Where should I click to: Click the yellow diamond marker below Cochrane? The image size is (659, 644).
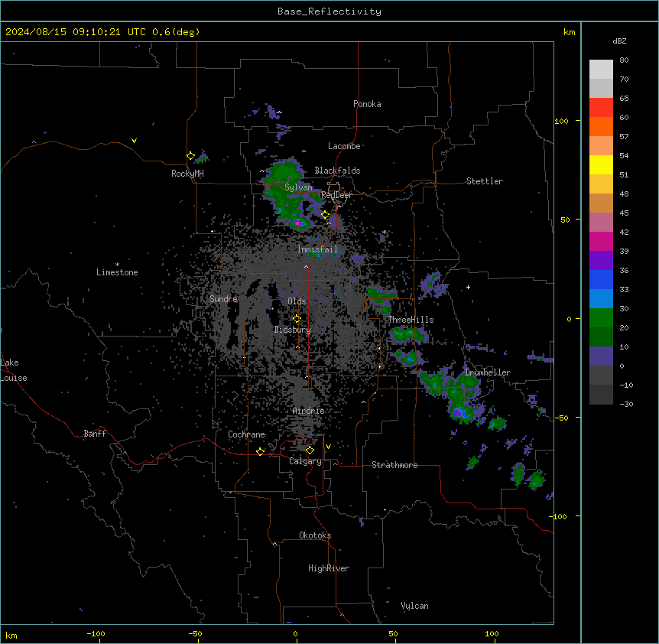[260, 451]
